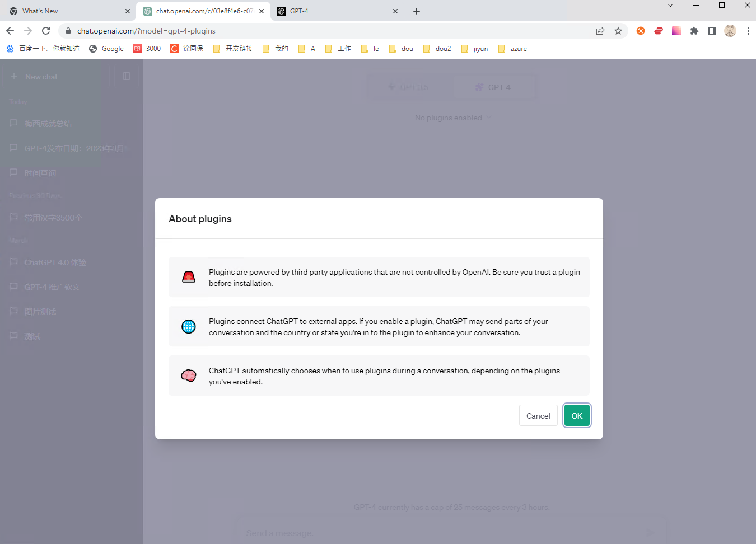This screenshot has width=756, height=544.
Task: Open the 工作 bookmark folder
Action: tap(338, 49)
